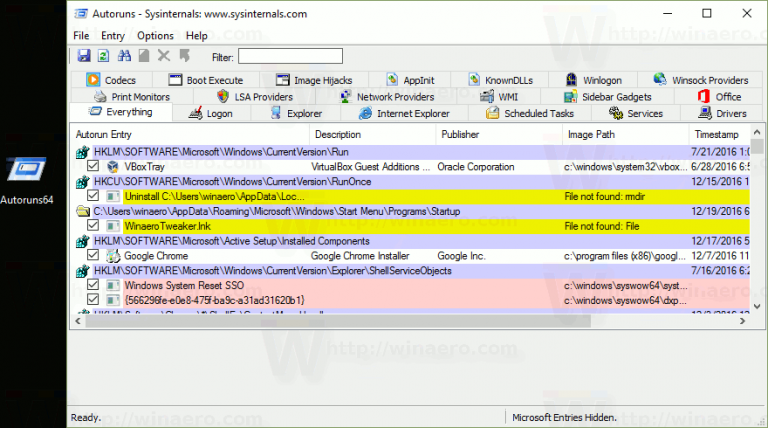Uncheck the {566296fe-e0e8...} entry checkbox
This screenshot has height=428, width=768.
tap(93, 299)
